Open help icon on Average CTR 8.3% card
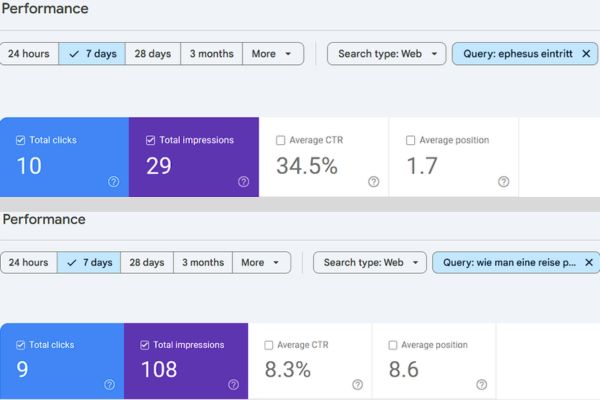The image size is (600, 400). tap(357, 384)
